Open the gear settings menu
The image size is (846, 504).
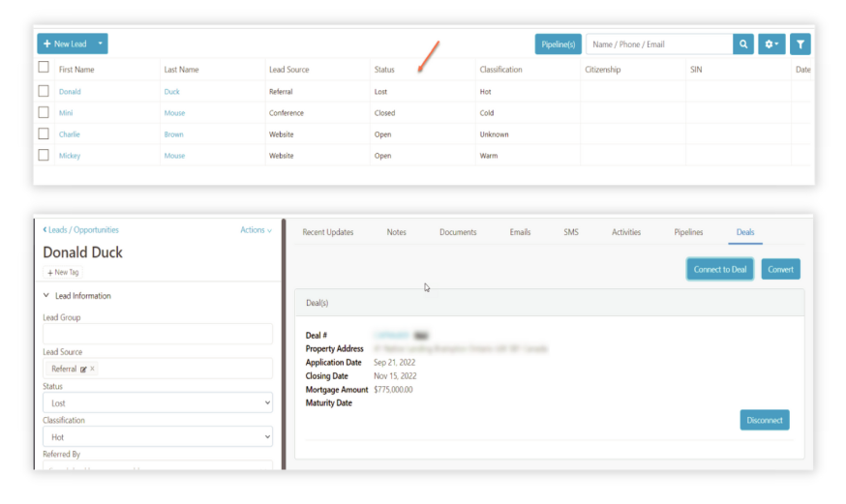tap(771, 44)
